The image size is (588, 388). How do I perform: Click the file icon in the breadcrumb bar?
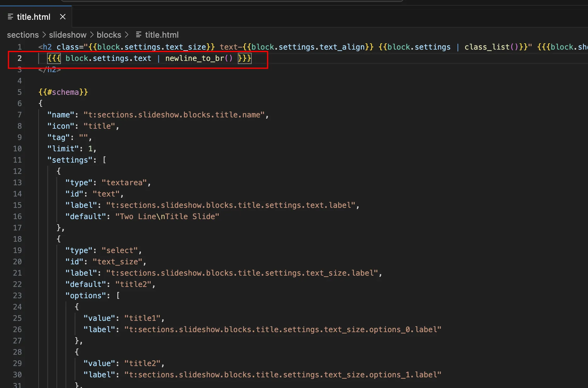[x=139, y=35]
